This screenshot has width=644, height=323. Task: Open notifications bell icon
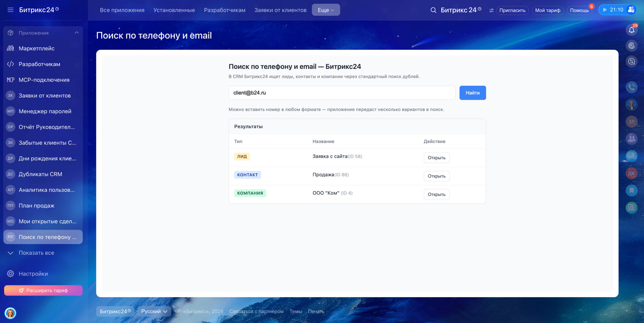pyautogui.click(x=631, y=30)
